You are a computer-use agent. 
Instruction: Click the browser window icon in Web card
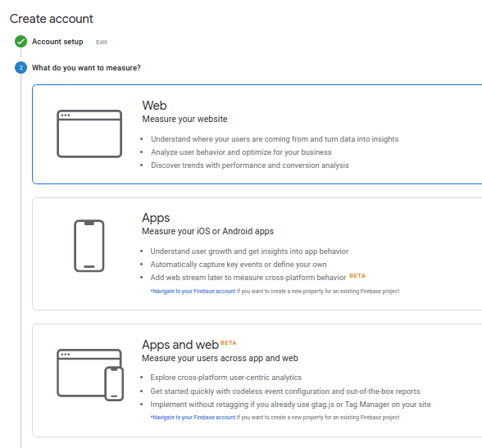[89, 133]
